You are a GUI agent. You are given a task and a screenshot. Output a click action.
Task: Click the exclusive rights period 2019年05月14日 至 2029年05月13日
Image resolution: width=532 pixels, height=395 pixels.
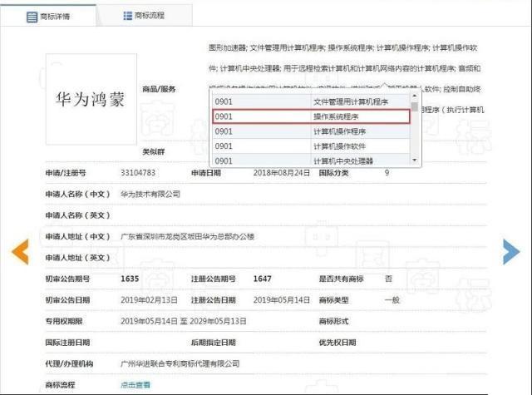184,321
